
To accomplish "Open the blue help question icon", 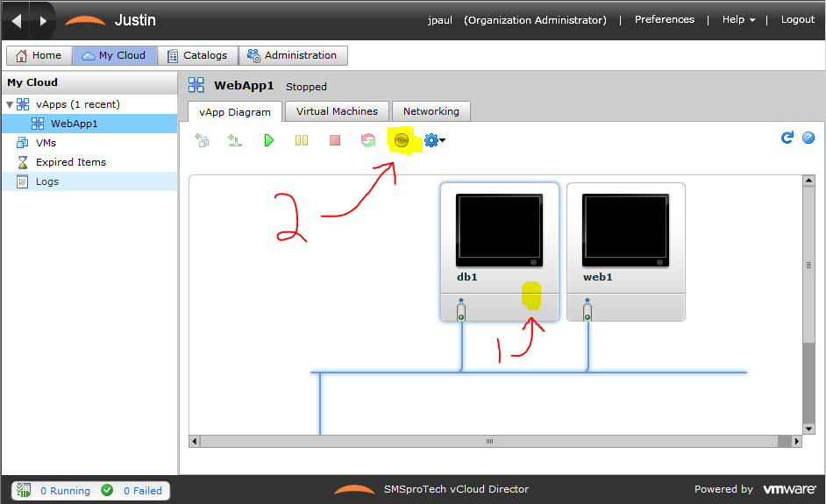I will pyautogui.click(x=808, y=138).
